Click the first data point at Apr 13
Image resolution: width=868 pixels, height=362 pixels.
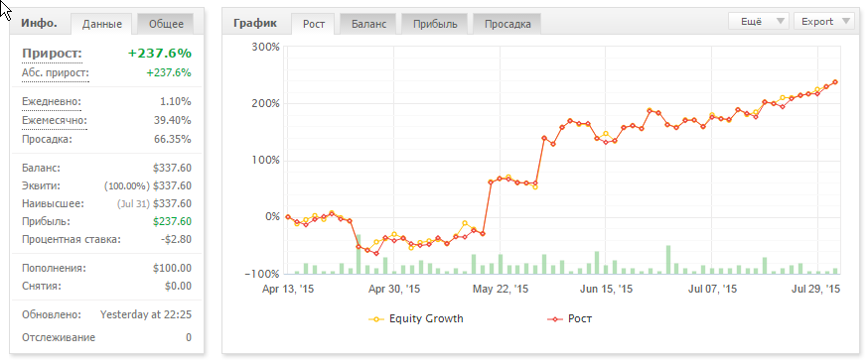pyautogui.click(x=288, y=216)
